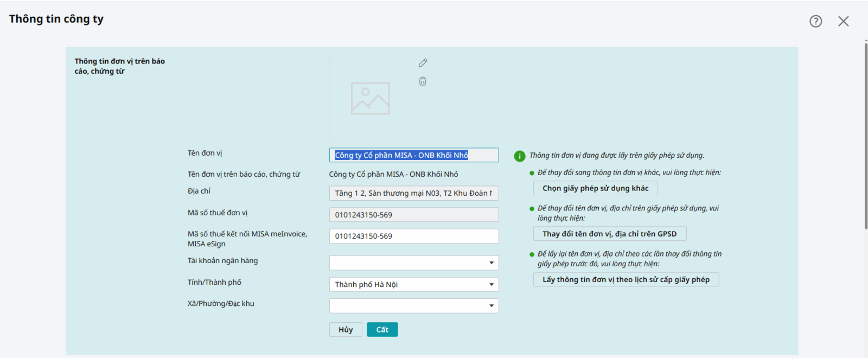Click the 'Tên đơn vị trên báo cáo, chứng từ' label
This screenshot has width=868, height=358.
click(x=244, y=174)
